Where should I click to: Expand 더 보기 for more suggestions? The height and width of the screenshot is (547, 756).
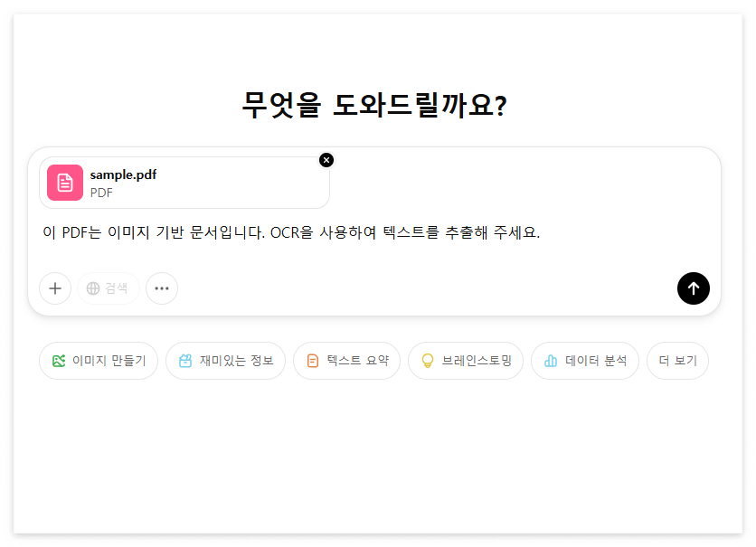tap(677, 360)
